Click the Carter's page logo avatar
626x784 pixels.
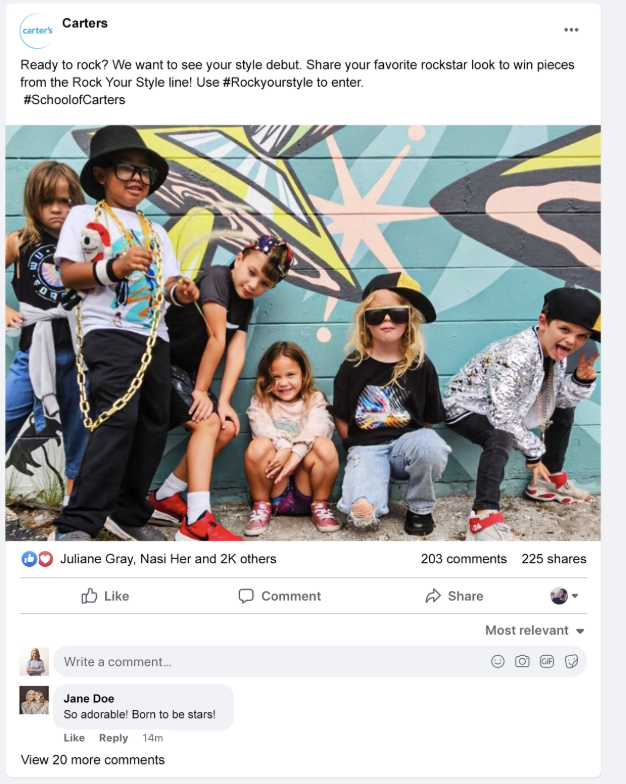click(x=37, y=31)
